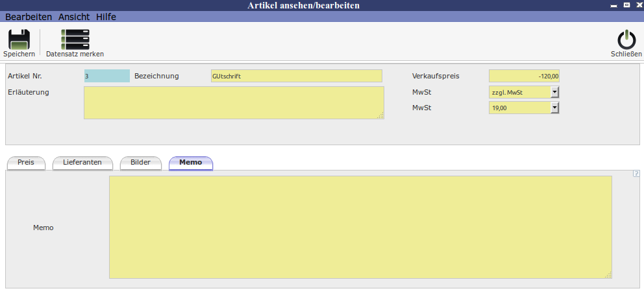The width and height of the screenshot is (644, 293).
Task: Click the Speichern floppy disk icon
Action: click(x=19, y=40)
